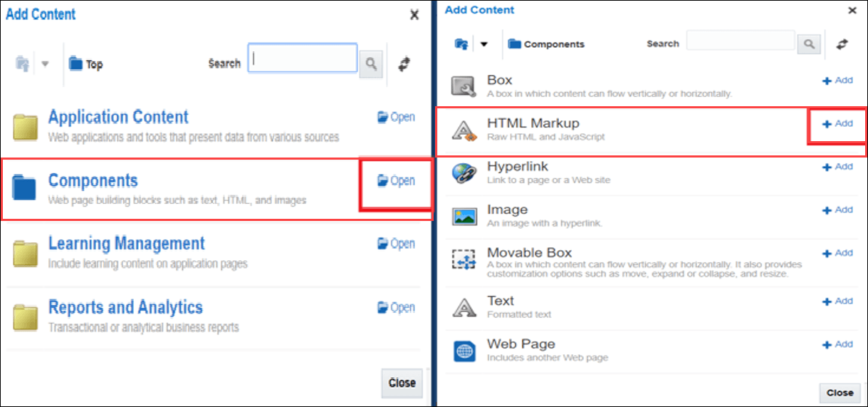Click the Image component icon
Screen dimensions: 868x407
464,217
